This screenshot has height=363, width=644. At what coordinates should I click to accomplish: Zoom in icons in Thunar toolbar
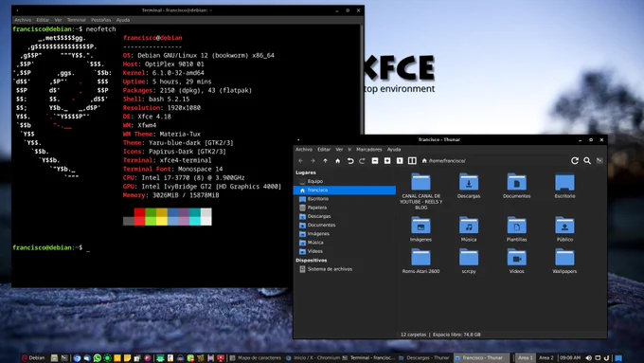387,161
